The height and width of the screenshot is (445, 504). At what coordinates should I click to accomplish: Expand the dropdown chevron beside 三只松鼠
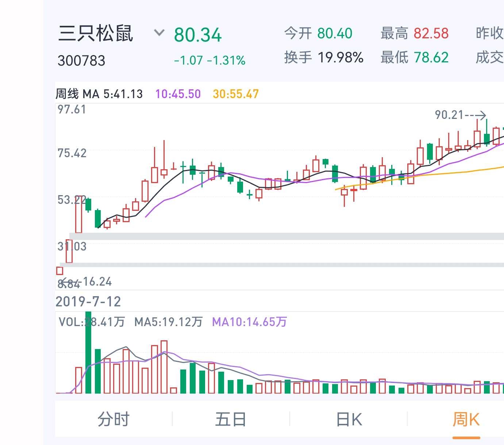click(x=159, y=33)
